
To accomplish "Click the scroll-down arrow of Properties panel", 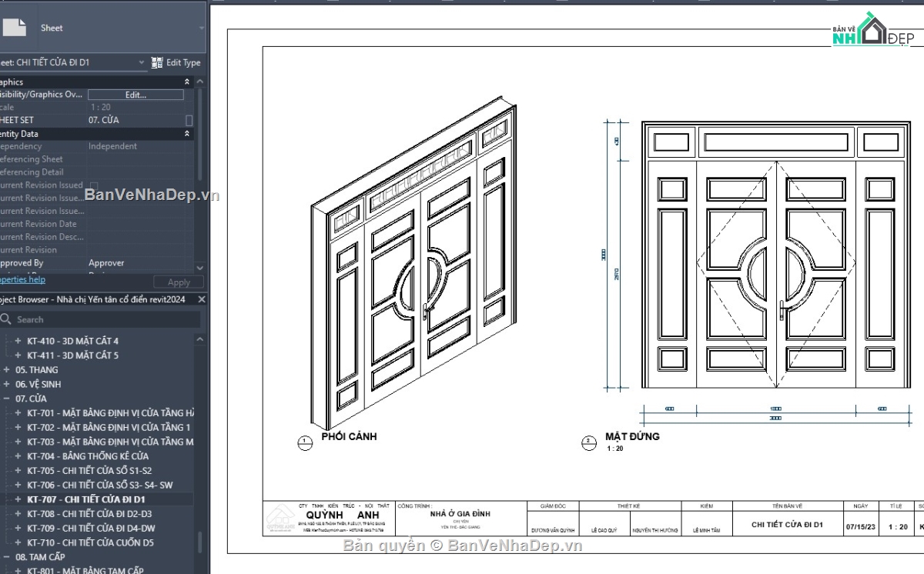I will [x=200, y=267].
